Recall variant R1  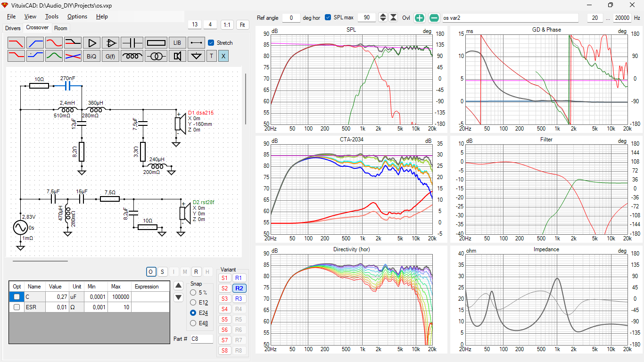point(239,278)
